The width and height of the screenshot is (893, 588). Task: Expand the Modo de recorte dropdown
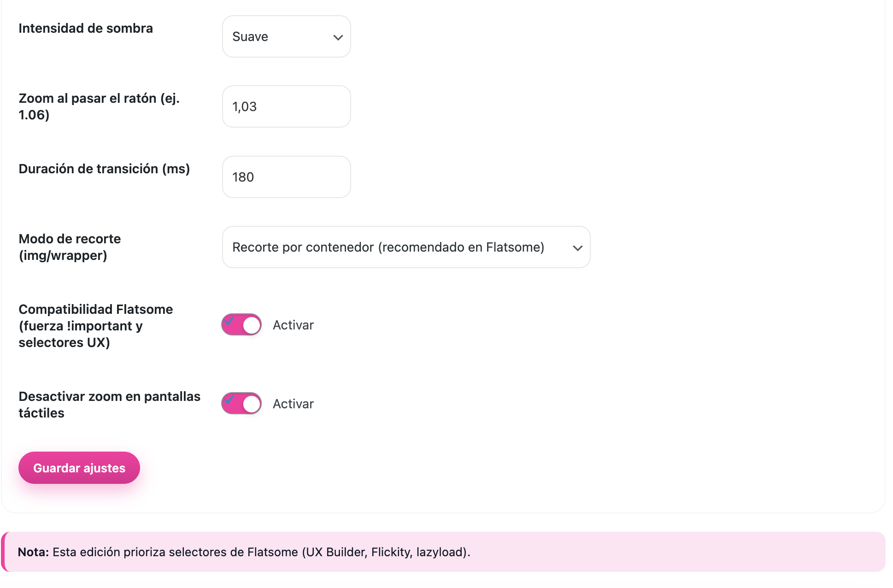tap(406, 247)
